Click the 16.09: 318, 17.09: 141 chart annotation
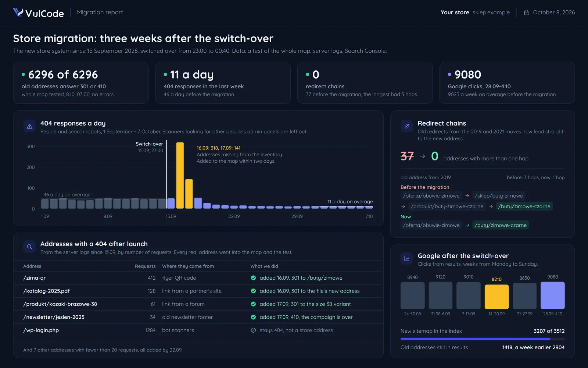Viewport: 588px width, 368px height. point(219,148)
